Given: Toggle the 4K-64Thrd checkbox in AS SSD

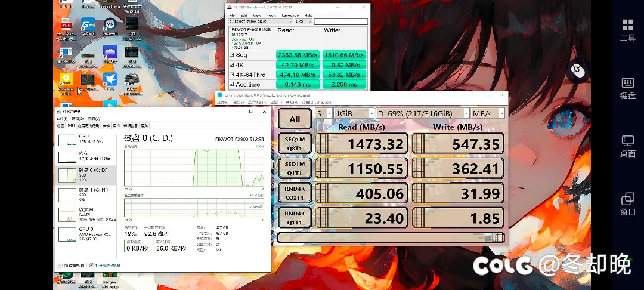Looking at the screenshot, I should click(231, 75).
